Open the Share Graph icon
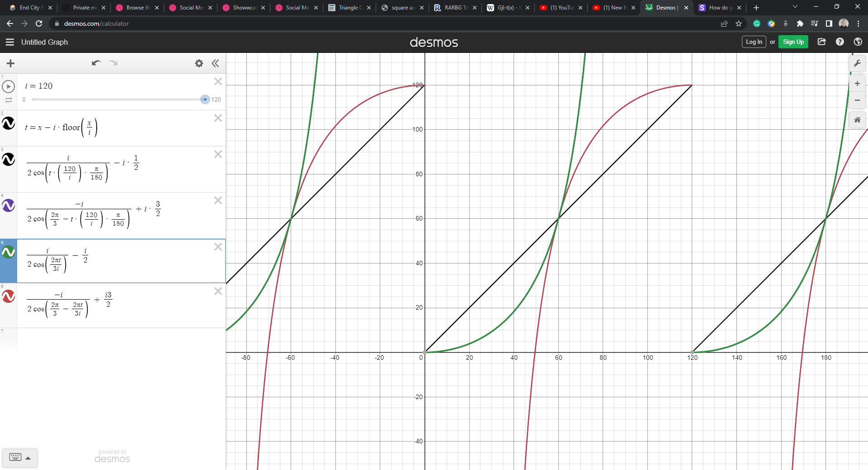Screen dimensions: 868x470 822,42
